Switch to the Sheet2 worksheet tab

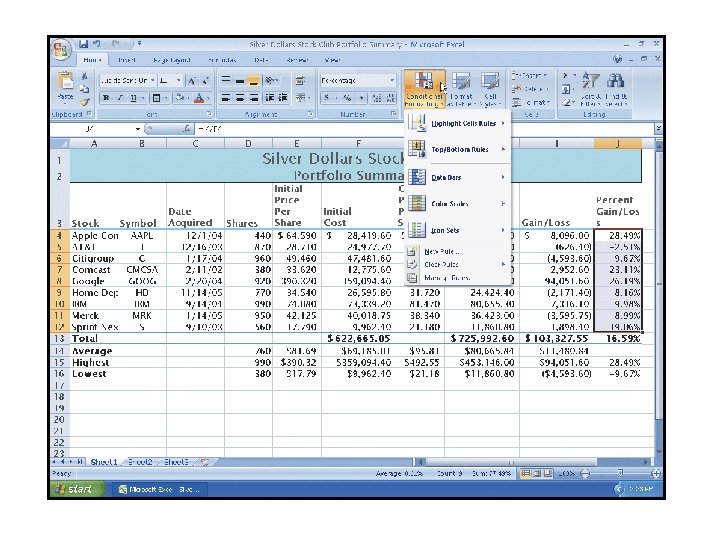tap(141, 462)
